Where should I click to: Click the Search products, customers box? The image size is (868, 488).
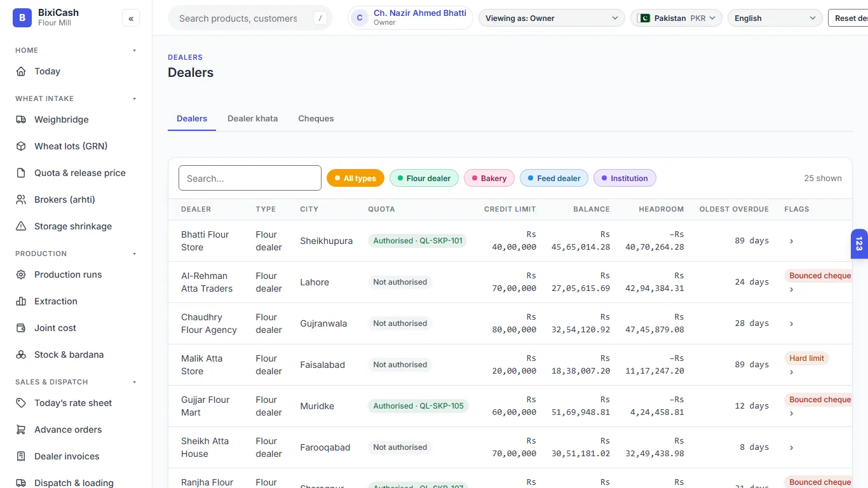250,18
